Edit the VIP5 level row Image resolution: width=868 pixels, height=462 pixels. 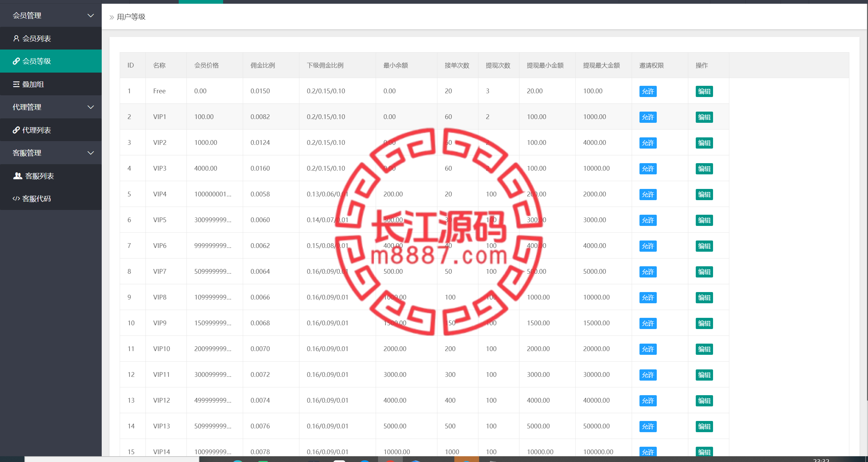coord(704,220)
